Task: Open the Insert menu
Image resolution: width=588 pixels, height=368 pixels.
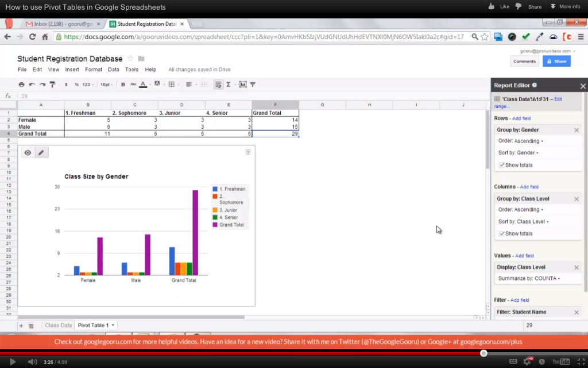Action: tap(72, 70)
